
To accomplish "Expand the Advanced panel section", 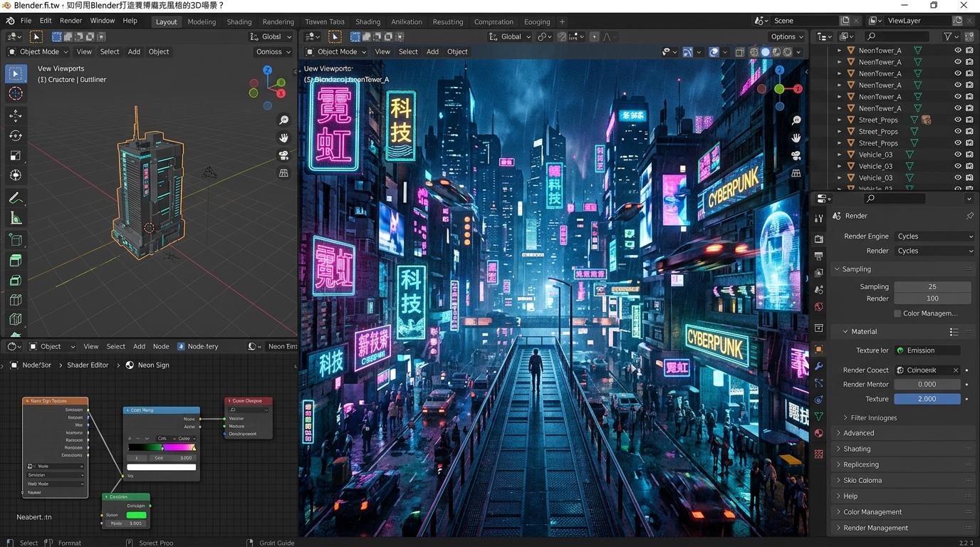I will click(x=858, y=433).
